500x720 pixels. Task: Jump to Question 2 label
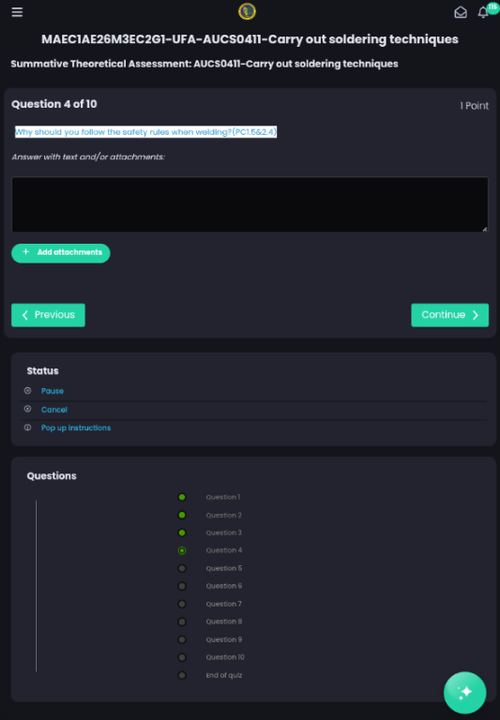click(224, 515)
